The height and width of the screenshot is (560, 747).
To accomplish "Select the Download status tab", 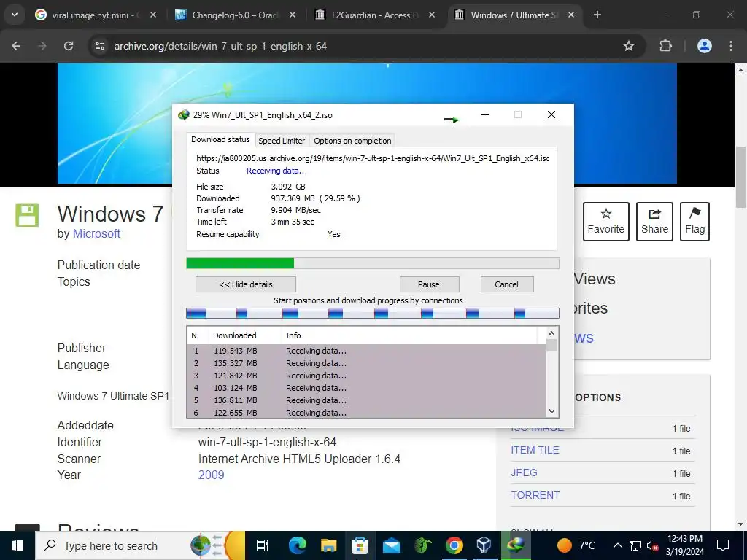I will coord(220,139).
